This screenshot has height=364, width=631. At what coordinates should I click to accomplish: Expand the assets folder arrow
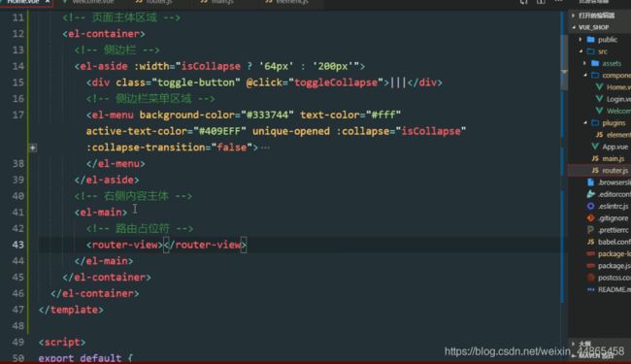[x=584, y=63]
